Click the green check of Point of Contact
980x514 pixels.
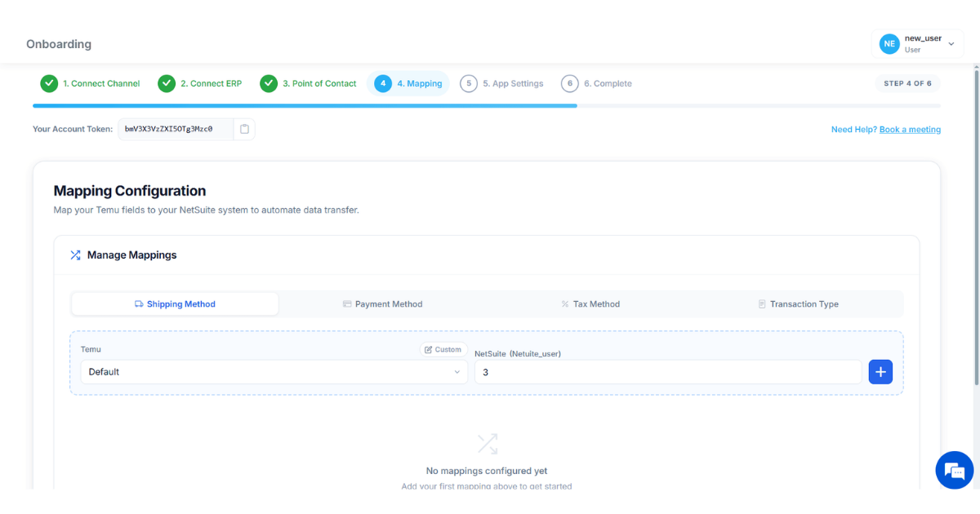coord(269,83)
